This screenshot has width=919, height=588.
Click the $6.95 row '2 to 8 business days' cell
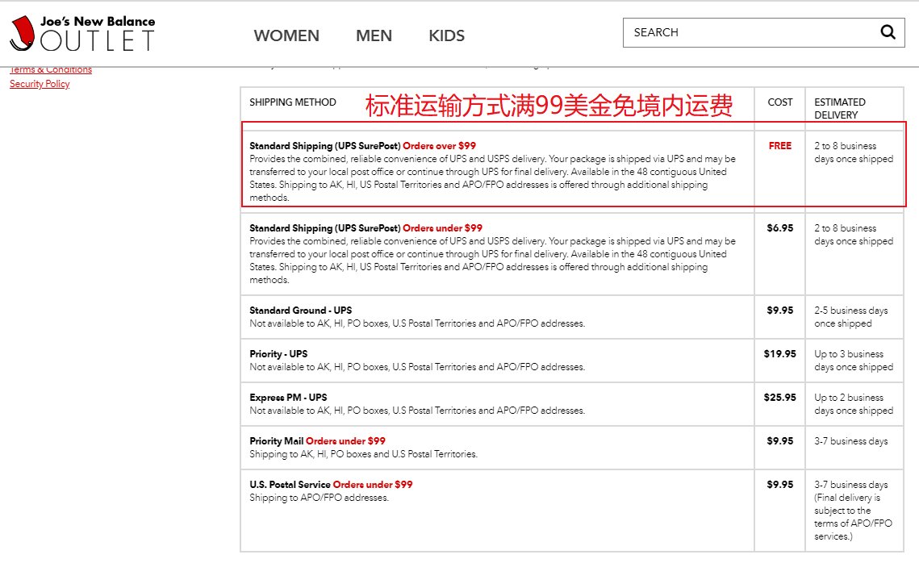pyautogui.click(x=854, y=234)
